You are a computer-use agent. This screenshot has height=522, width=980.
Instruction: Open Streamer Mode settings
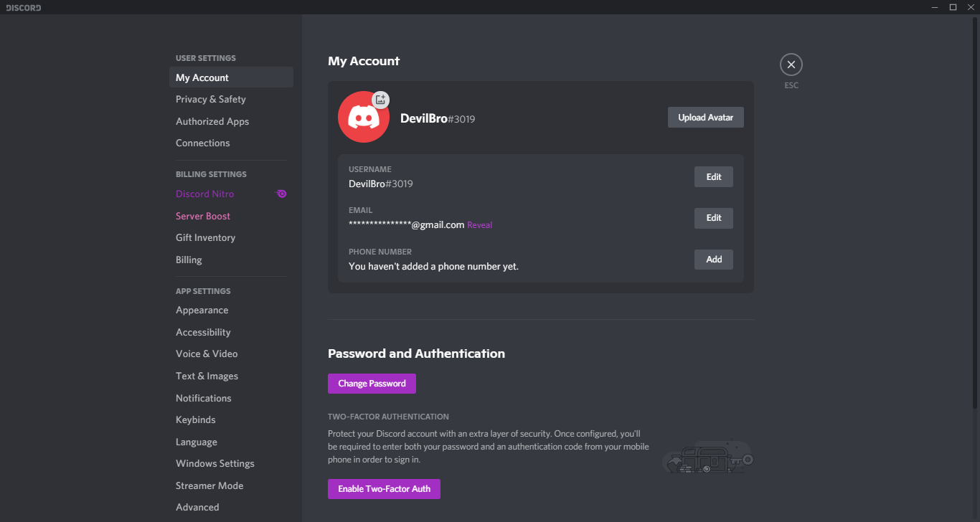coord(231,485)
